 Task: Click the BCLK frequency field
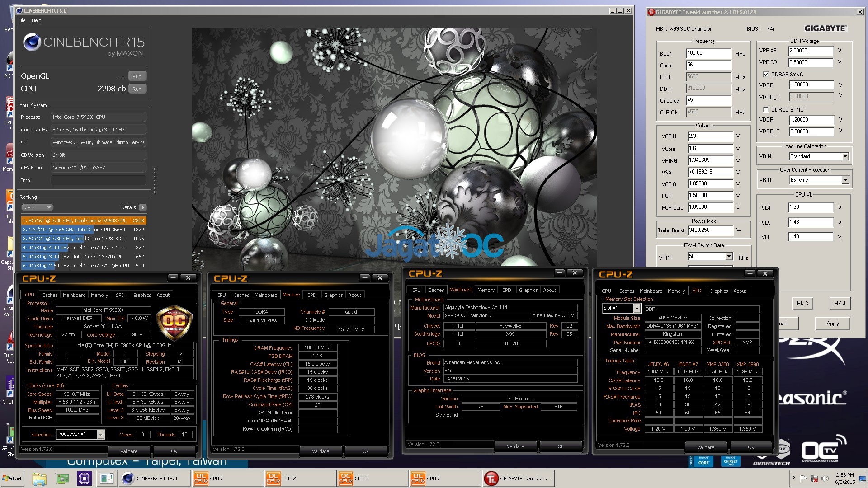coord(708,53)
